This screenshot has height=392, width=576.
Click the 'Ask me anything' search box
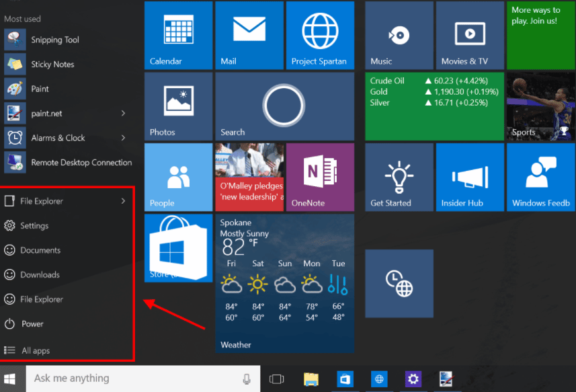[x=143, y=379]
